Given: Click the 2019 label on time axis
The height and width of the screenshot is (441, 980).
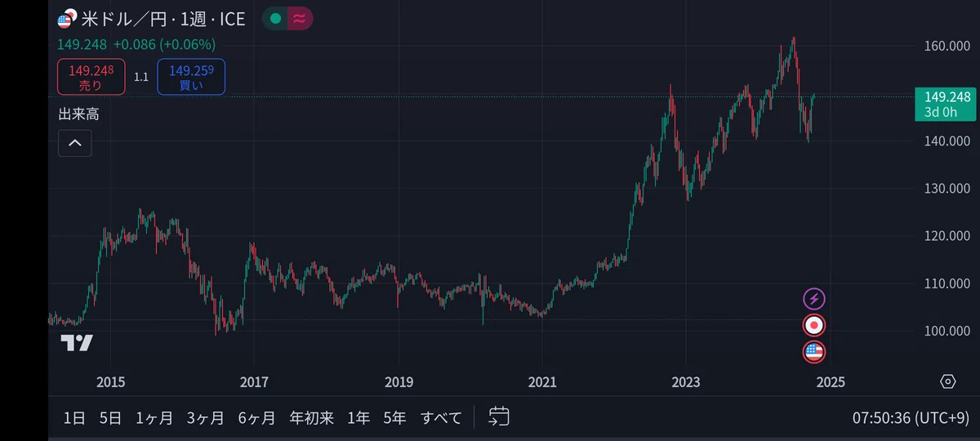Looking at the screenshot, I should point(399,381).
